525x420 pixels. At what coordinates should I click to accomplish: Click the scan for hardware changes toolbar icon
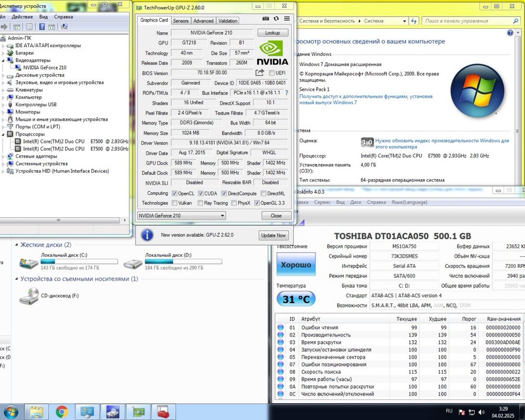[x=64, y=27]
